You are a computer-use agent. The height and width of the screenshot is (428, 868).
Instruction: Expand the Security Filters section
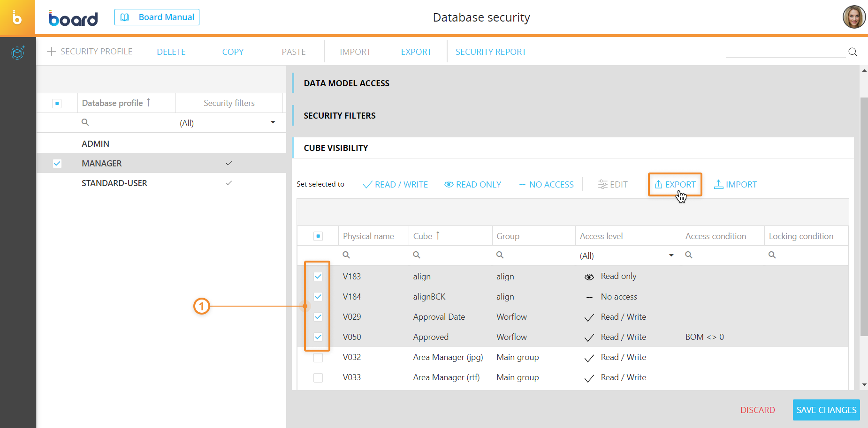coord(340,116)
